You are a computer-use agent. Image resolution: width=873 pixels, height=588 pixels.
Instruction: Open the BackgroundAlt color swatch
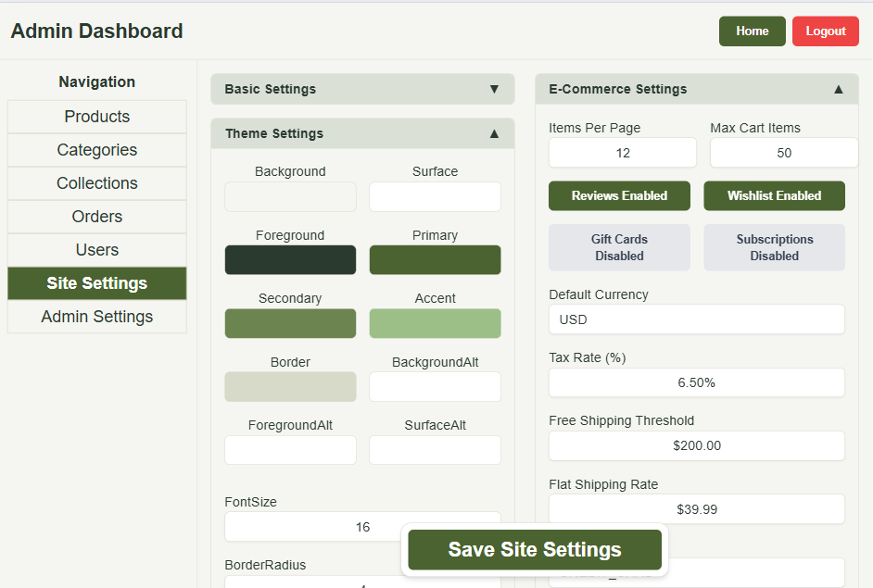tap(435, 387)
